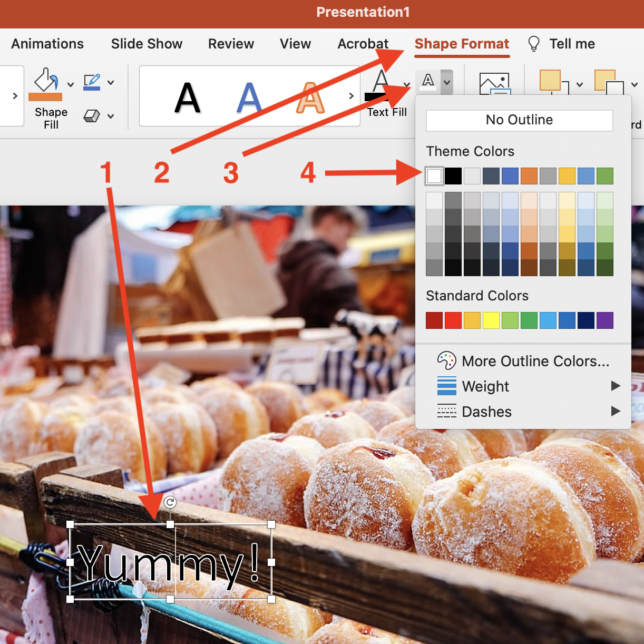This screenshot has width=644, height=644.
Task: Expand the shape styles gallery chevron
Action: pyautogui.click(x=15, y=96)
